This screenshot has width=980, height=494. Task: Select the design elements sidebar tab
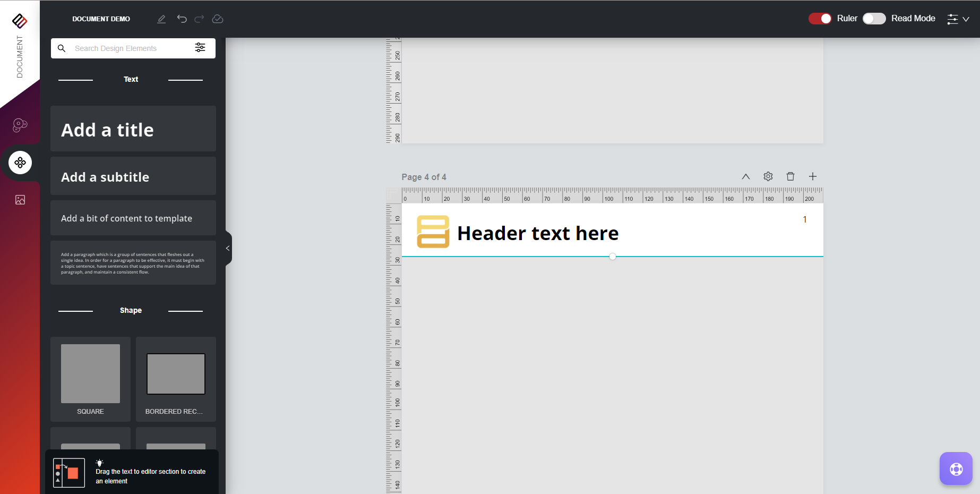coord(20,163)
